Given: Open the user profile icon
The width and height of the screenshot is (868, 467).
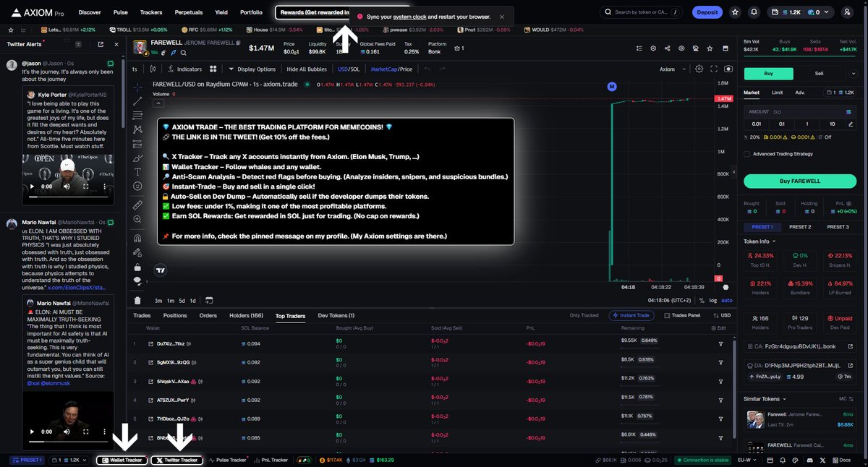Looking at the screenshot, I should coord(847,12).
